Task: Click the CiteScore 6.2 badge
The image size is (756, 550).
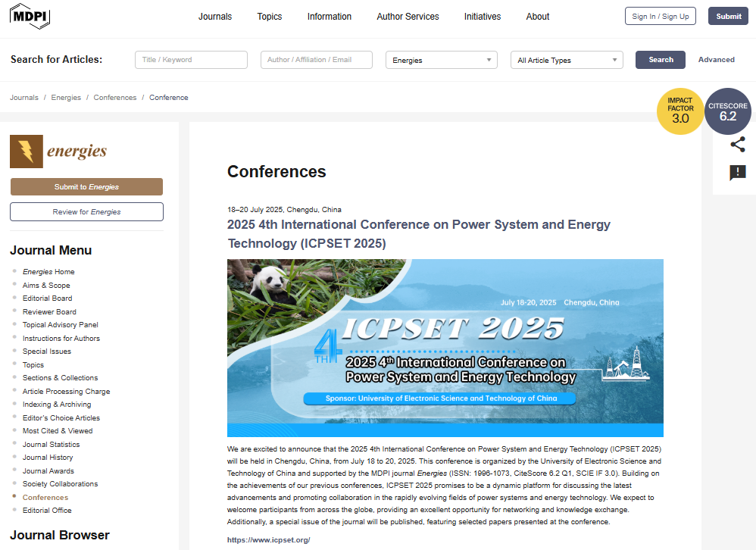Action: tap(728, 111)
